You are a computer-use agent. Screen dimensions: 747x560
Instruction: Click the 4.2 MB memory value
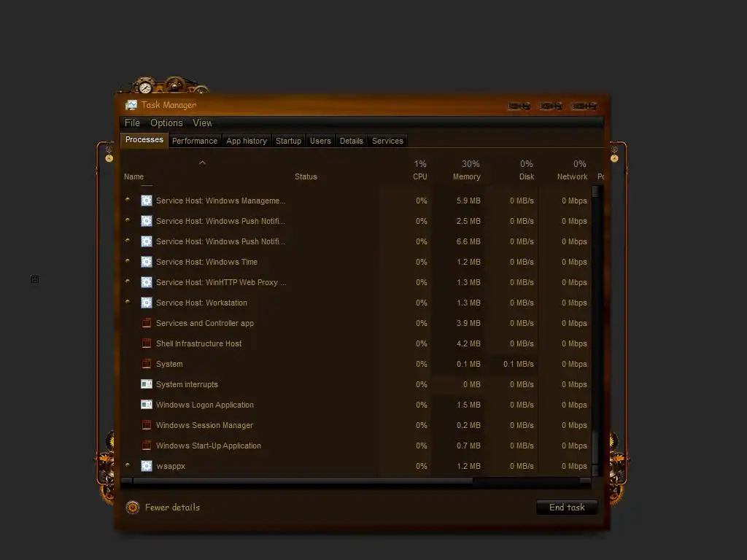(x=468, y=343)
